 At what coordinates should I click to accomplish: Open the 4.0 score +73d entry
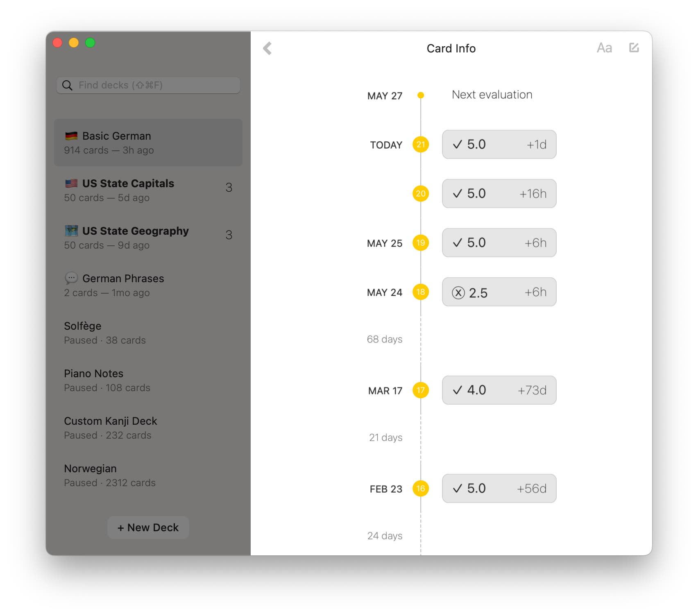click(499, 390)
